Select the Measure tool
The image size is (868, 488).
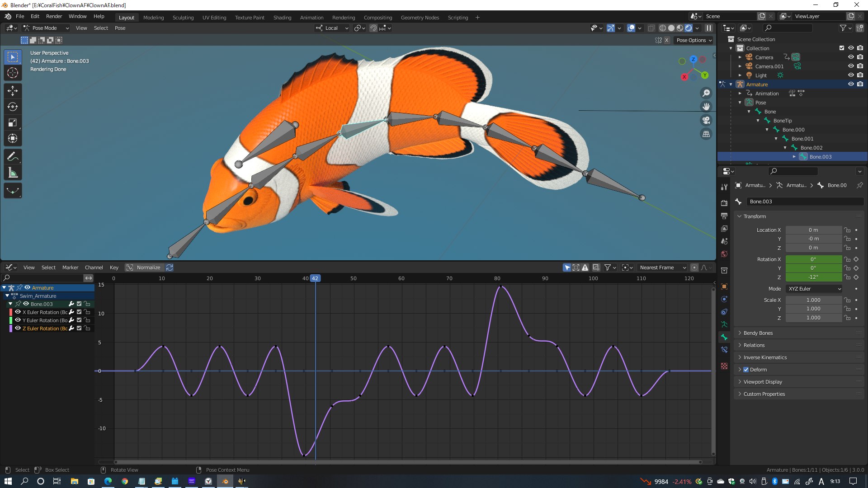(x=13, y=173)
